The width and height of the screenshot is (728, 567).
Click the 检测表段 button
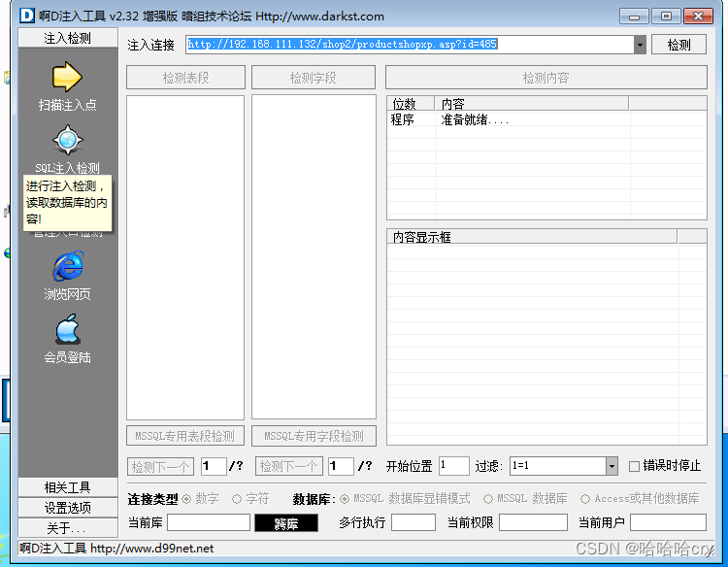[x=185, y=78]
